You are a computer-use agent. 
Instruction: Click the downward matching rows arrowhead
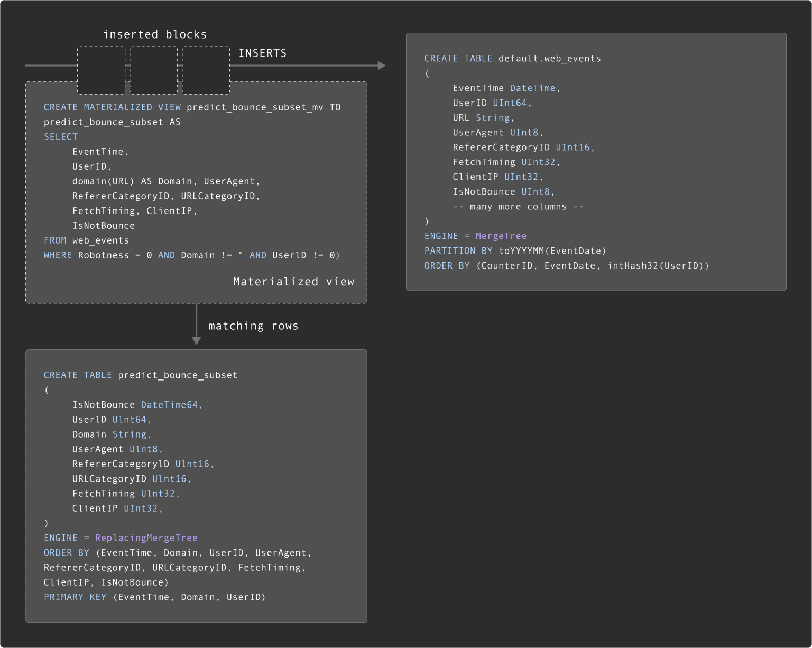point(197,341)
